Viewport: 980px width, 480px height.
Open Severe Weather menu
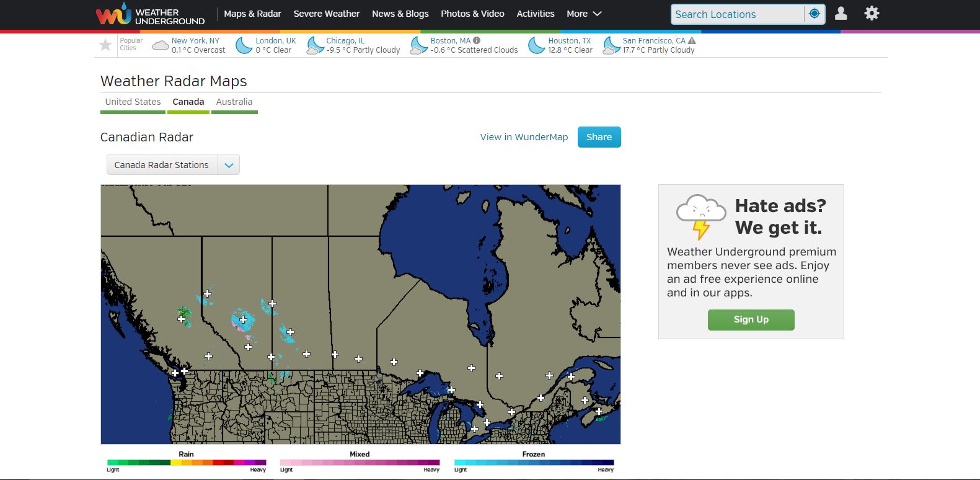coord(327,14)
